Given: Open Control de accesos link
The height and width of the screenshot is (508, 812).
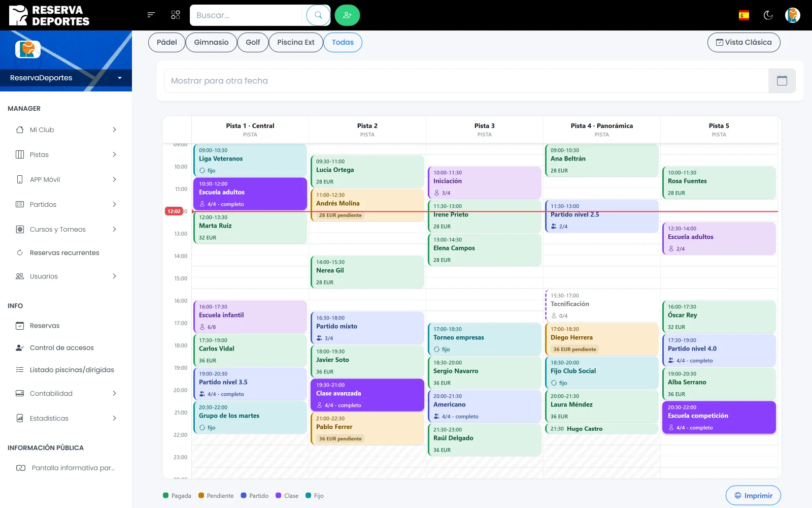Looking at the screenshot, I should pyautogui.click(x=62, y=347).
